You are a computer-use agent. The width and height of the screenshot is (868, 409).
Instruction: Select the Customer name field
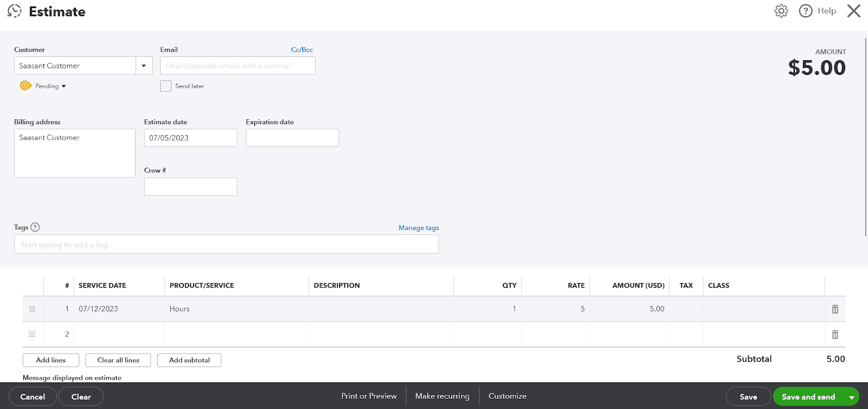tap(75, 66)
